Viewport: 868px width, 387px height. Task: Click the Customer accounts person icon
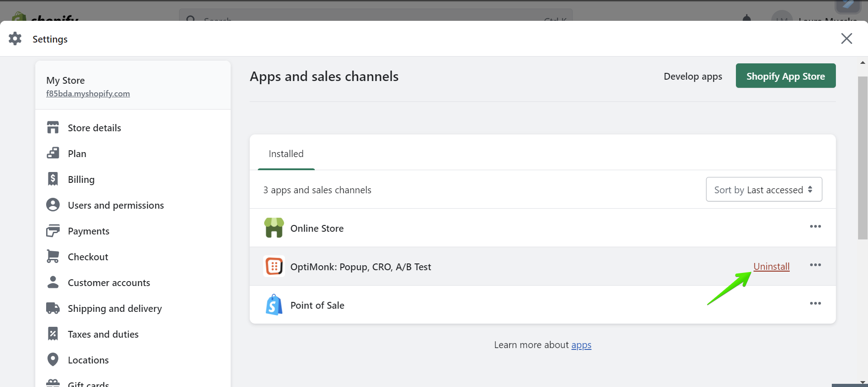53,282
